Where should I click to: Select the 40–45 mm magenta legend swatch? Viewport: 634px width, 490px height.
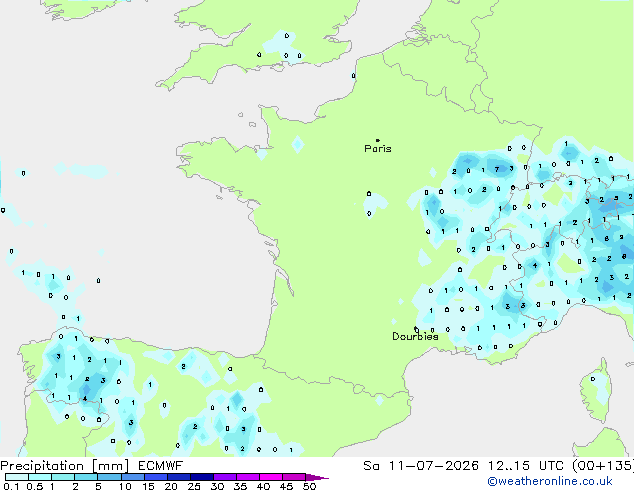[271, 477]
